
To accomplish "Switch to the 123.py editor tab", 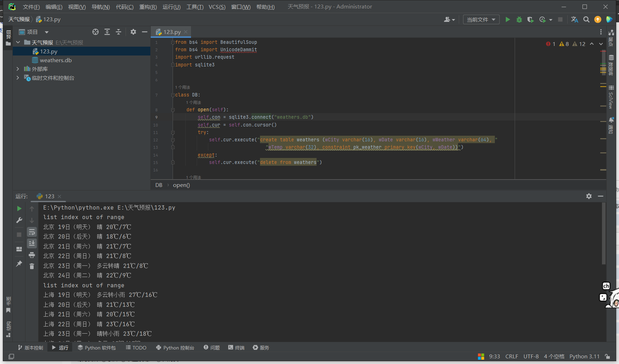I will click(x=172, y=32).
